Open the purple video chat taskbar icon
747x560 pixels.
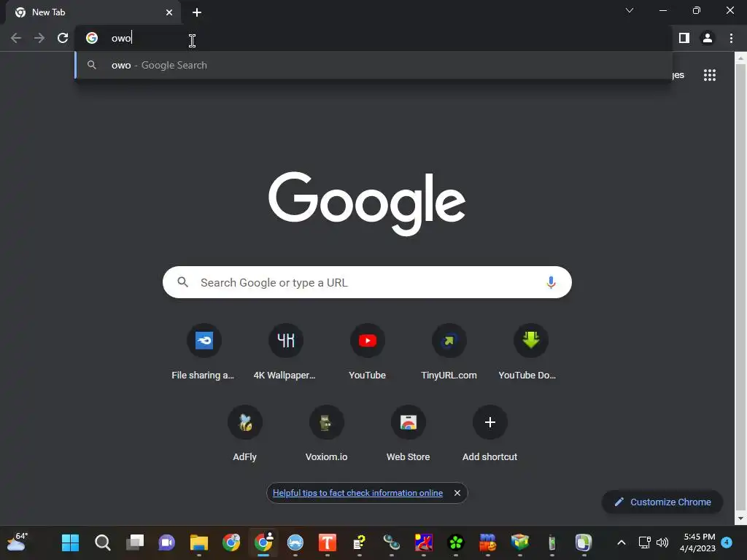tap(167, 542)
